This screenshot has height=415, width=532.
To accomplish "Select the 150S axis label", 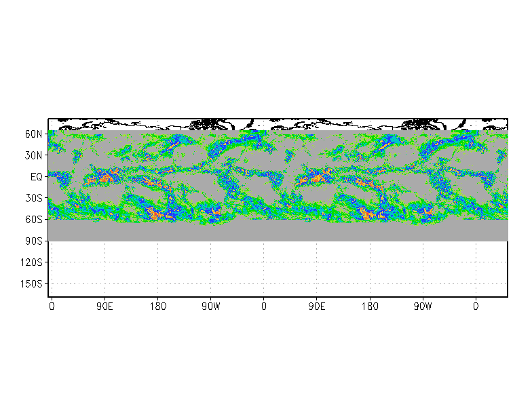I will (31, 283).
